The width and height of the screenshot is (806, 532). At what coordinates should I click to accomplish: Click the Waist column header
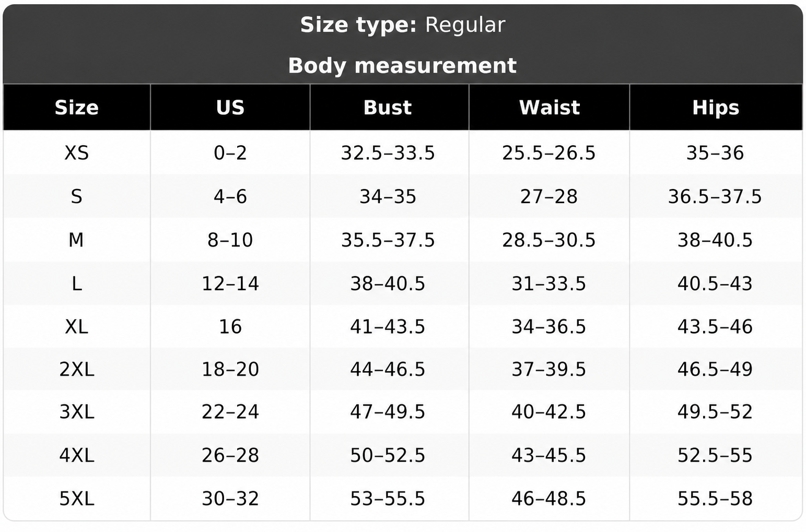pos(549,108)
